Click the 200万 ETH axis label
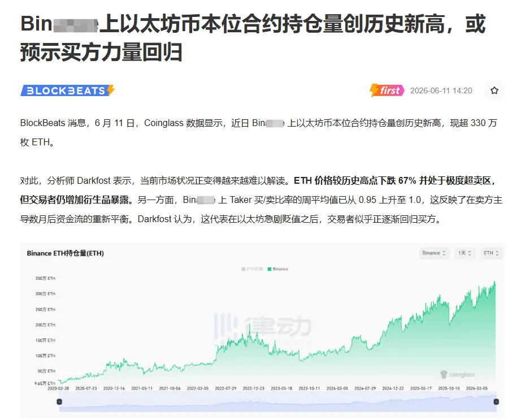This screenshot has width=512, height=420. (x=45, y=325)
